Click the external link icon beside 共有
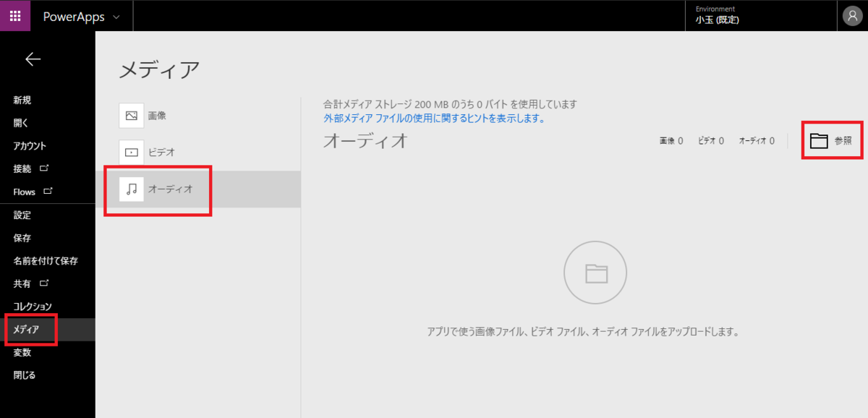The width and height of the screenshot is (868, 418). coord(44,283)
